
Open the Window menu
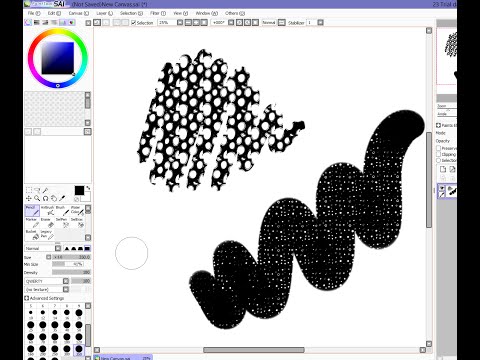click(206, 13)
